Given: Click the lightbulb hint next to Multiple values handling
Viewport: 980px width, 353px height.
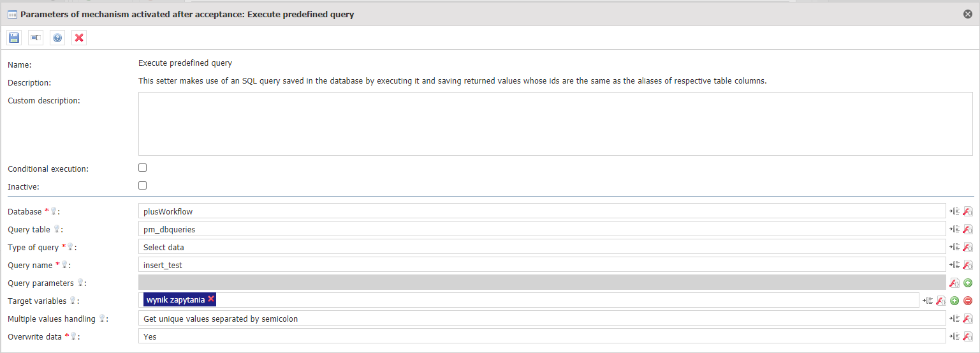Looking at the screenshot, I should click(x=102, y=318).
